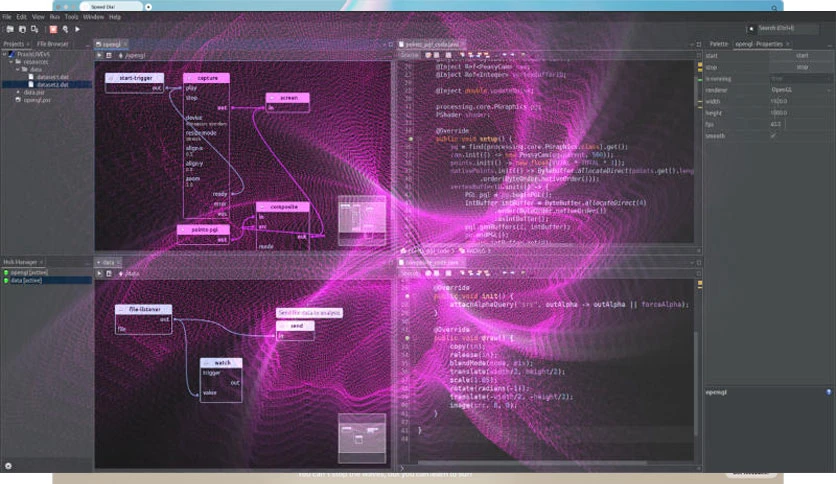
Task: Click the blue icon in opengl info panel
Action: point(829,392)
